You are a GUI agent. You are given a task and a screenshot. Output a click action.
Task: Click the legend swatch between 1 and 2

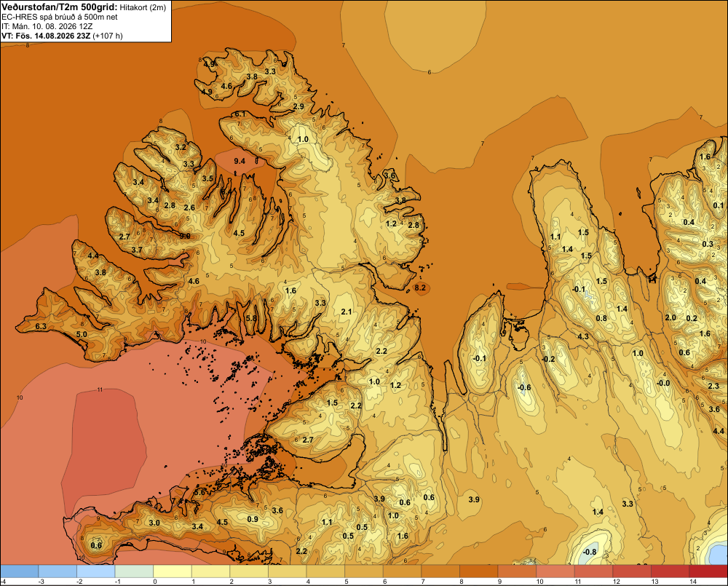(x=211, y=571)
